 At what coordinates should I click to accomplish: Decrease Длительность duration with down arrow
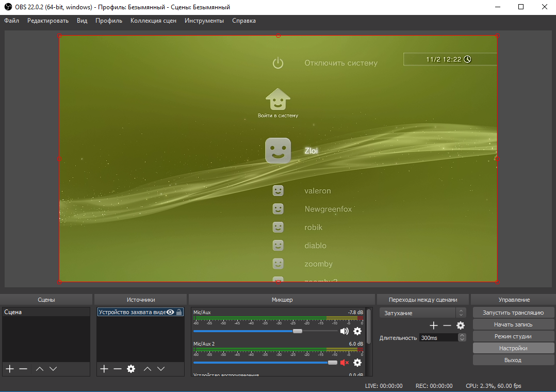(462, 339)
